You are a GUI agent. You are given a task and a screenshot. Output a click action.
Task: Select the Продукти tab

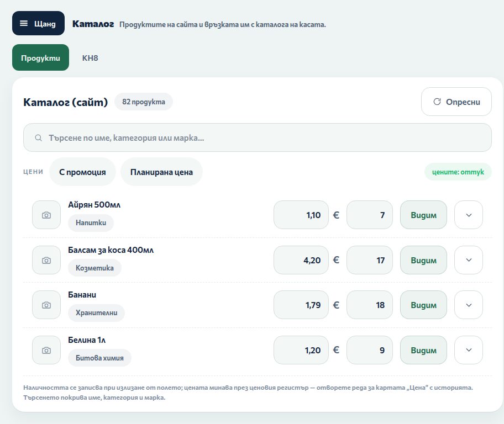tap(40, 57)
